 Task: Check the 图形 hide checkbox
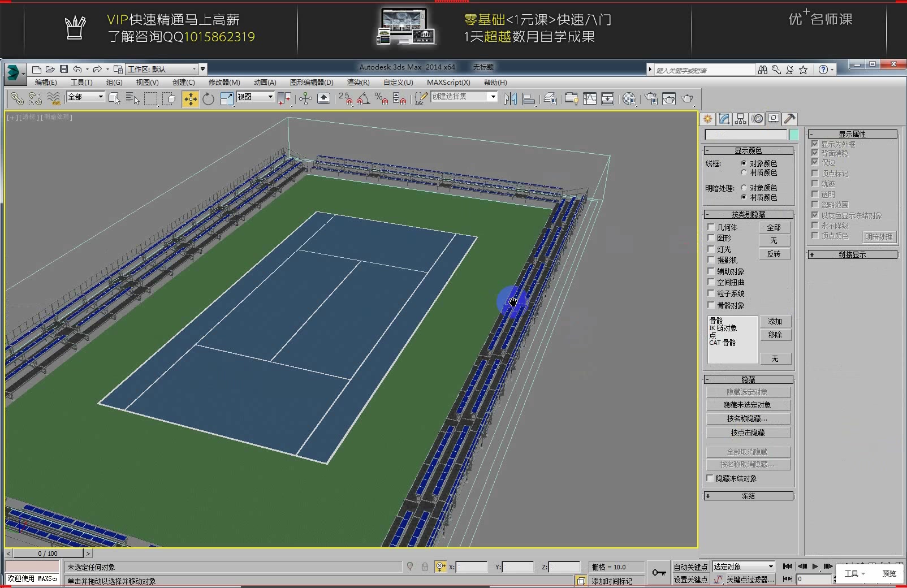point(711,237)
